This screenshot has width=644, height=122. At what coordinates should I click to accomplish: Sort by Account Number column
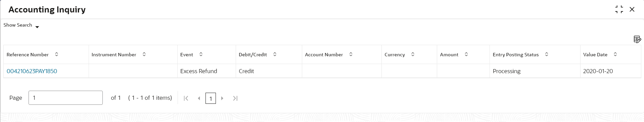tap(351, 54)
